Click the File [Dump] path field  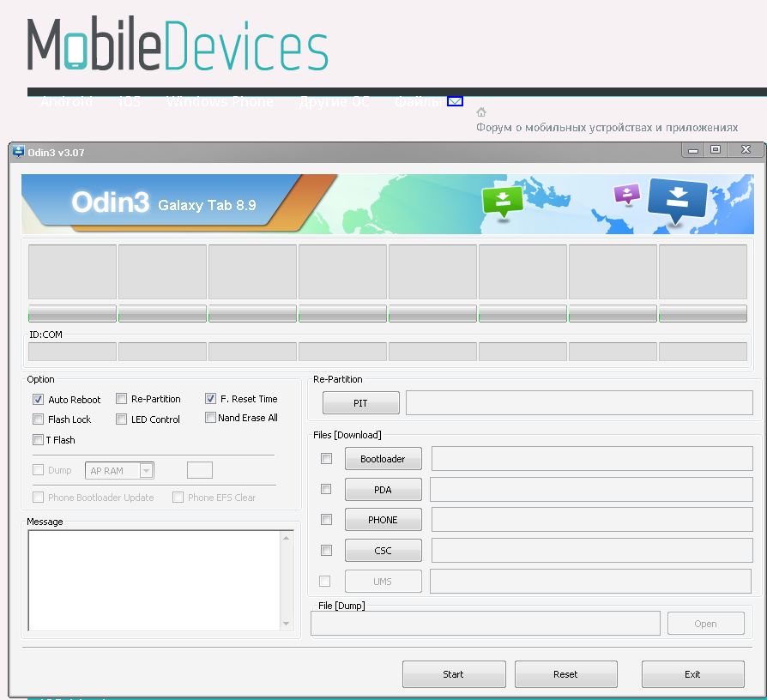pyautogui.click(x=486, y=623)
